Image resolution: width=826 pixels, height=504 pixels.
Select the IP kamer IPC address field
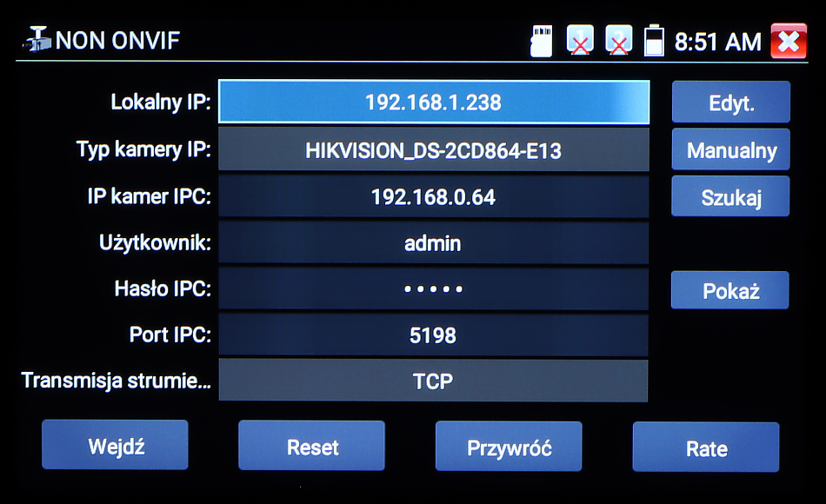tap(433, 197)
